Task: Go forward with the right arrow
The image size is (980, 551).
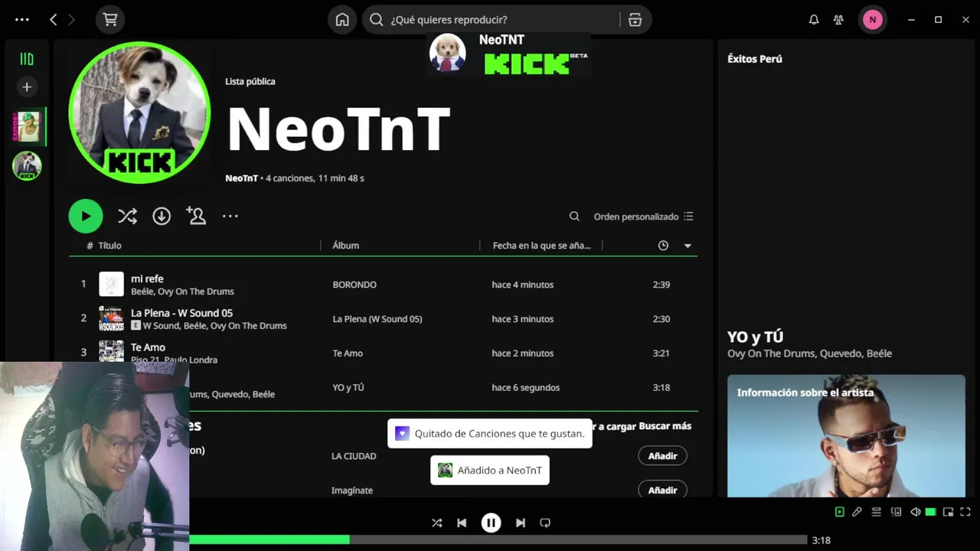Action: tap(72, 20)
